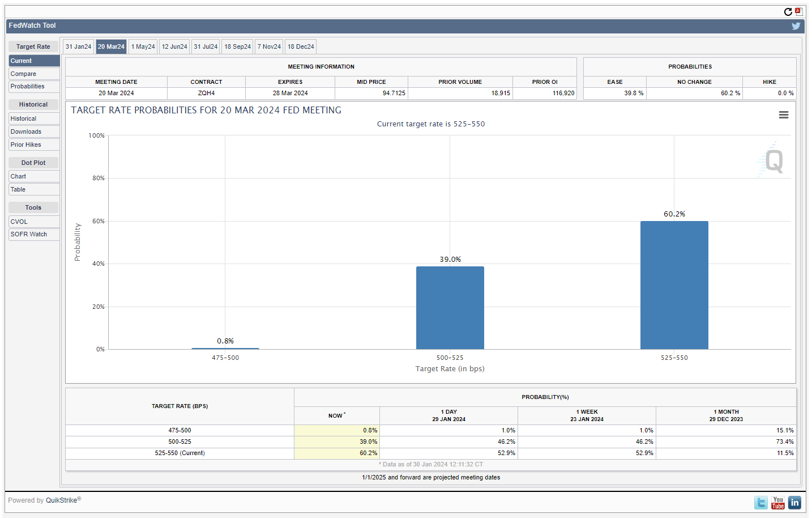Click the LinkedIn icon in footer
812x518 pixels.
(x=794, y=503)
